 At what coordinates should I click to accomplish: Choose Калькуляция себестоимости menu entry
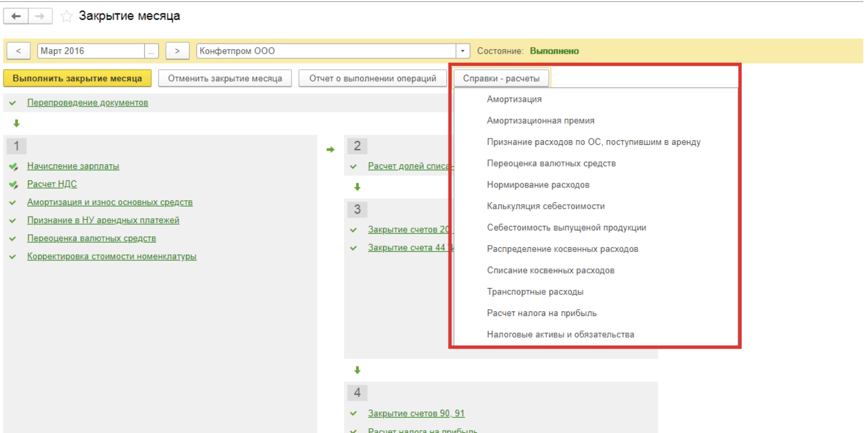(x=546, y=206)
